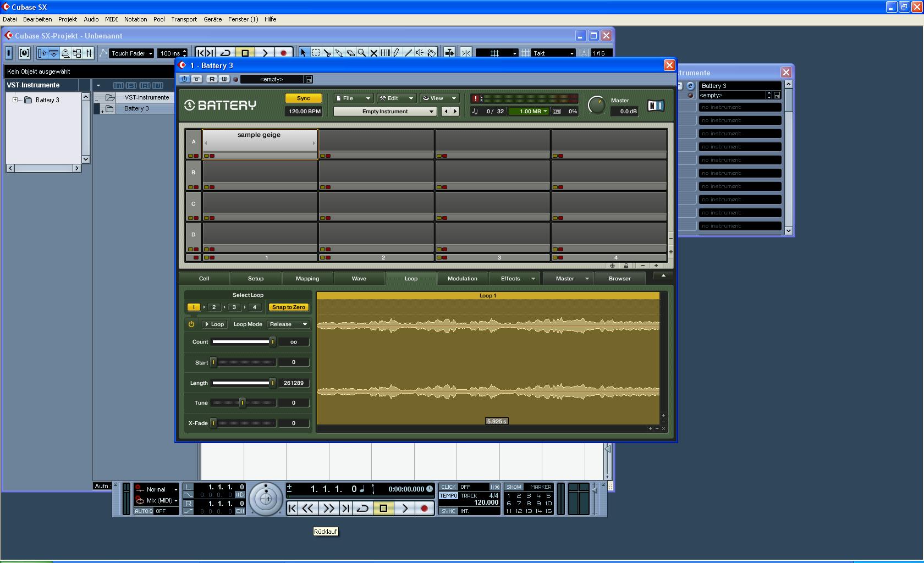This screenshot has height=563, width=924.
Task: Click Rewind on the transport panel
Action: pyautogui.click(x=308, y=509)
